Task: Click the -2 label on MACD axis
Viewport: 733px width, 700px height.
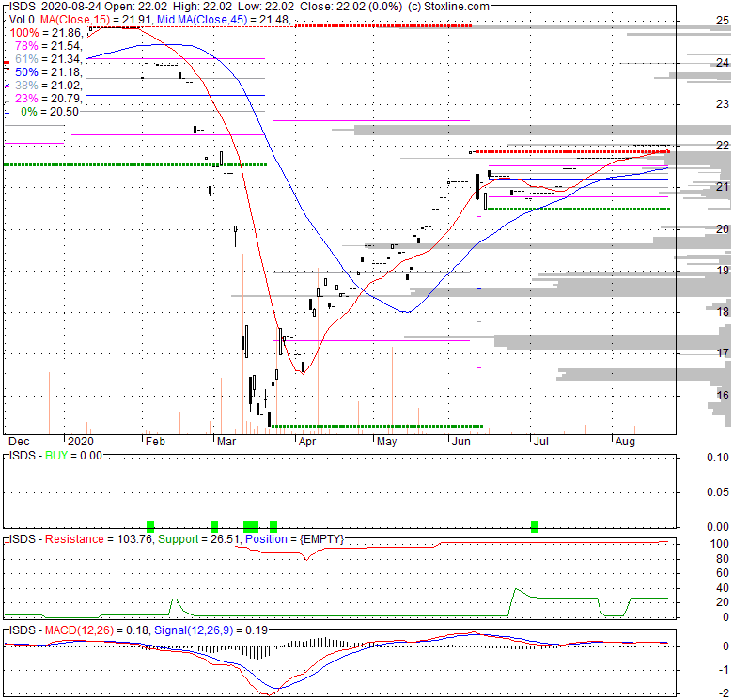Action: [724, 693]
